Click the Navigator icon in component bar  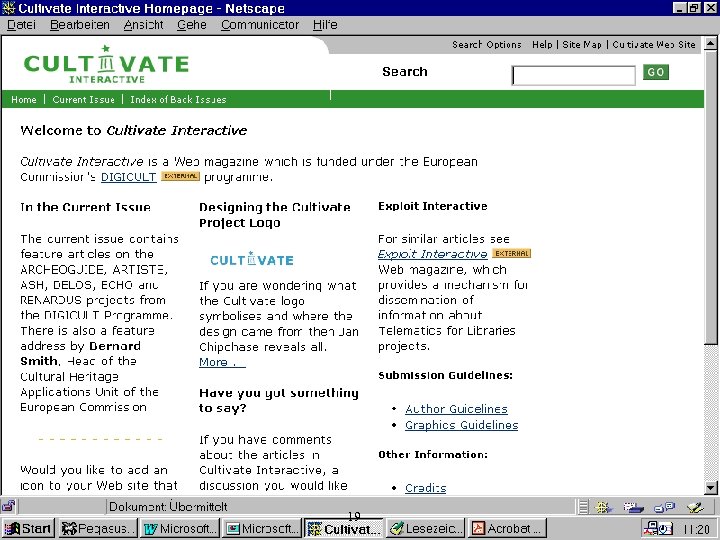(x=603, y=507)
